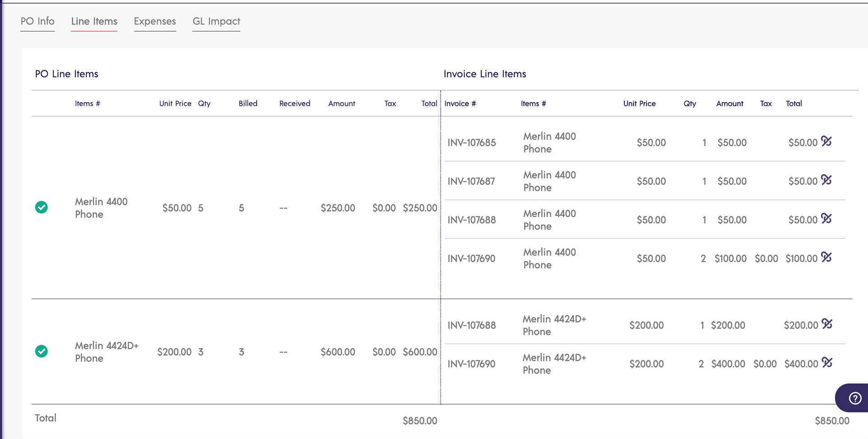This screenshot has width=868, height=439.
Task: Click PO unit price $50.00
Action: click(177, 208)
